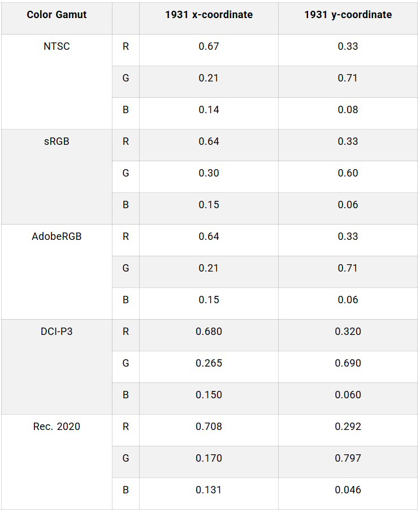Click the 1931 y-coordinate column header
The width and height of the screenshot is (420, 512).
click(x=348, y=15)
